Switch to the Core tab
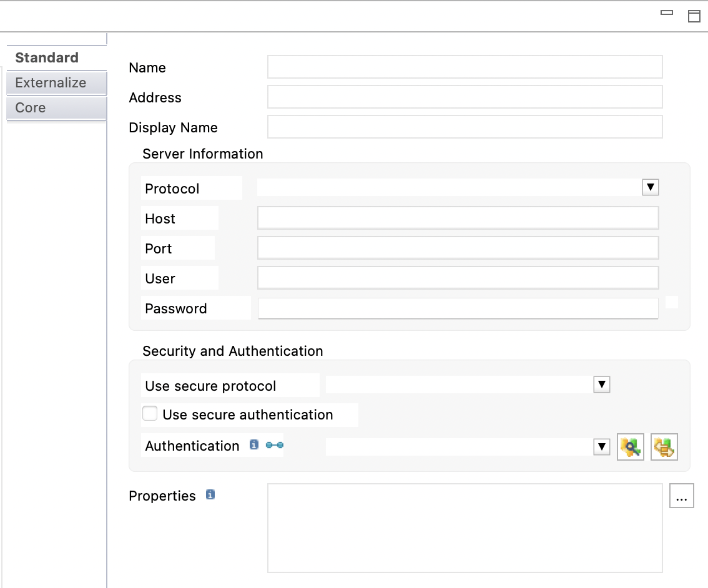Screen dimensions: 708x588 pyautogui.click(x=30, y=107)
